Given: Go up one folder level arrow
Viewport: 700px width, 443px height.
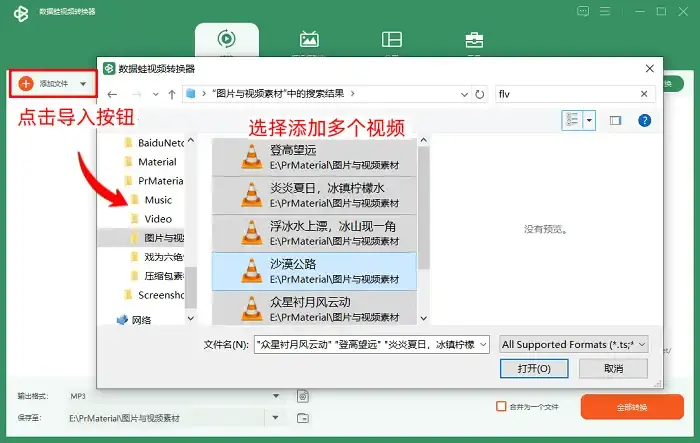Looking at the screenshot, I should [x=172, y=94].
